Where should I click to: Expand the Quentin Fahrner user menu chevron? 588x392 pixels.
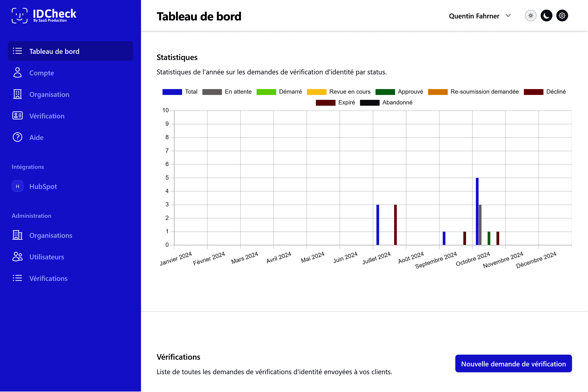[x=508, y=16]
